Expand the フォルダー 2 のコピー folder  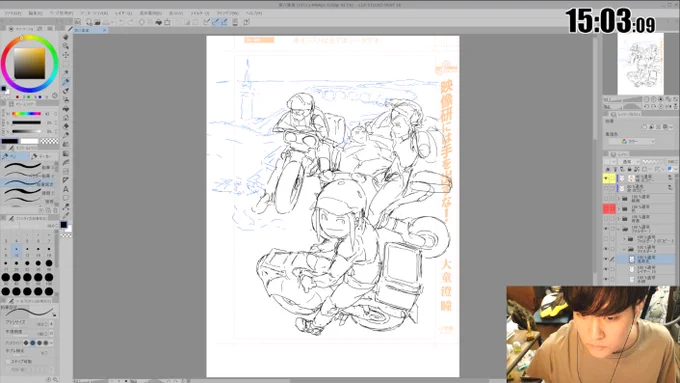624,239
